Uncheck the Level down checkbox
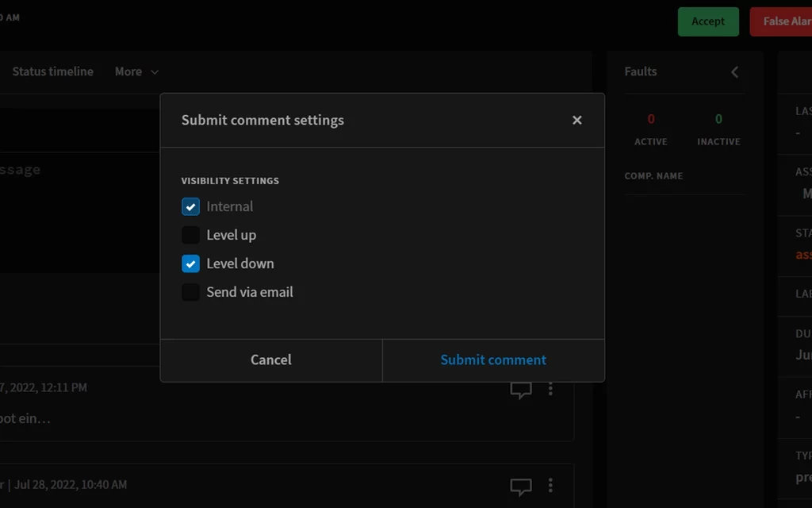Viewport: 812px width, 508px height. [x=190, y=264]
